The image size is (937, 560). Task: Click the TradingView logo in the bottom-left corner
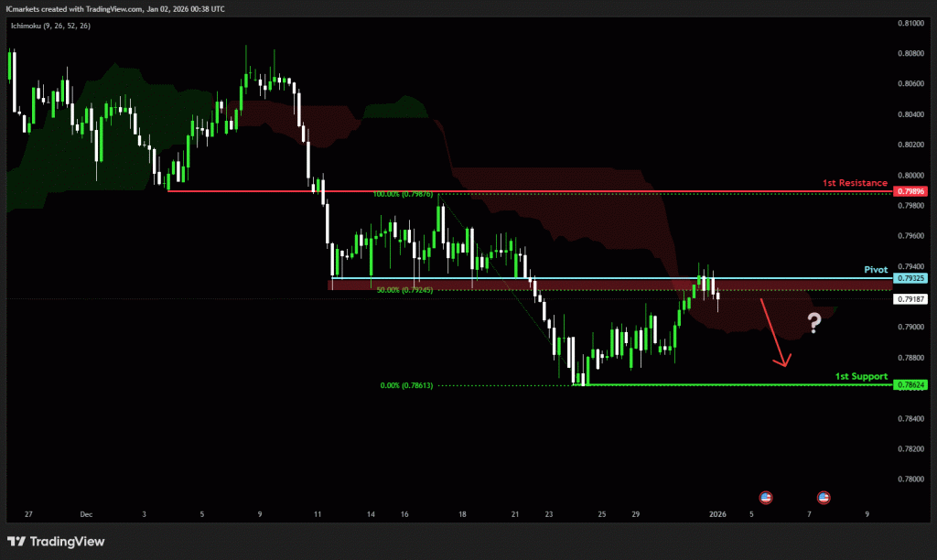[x=56, y=542]
